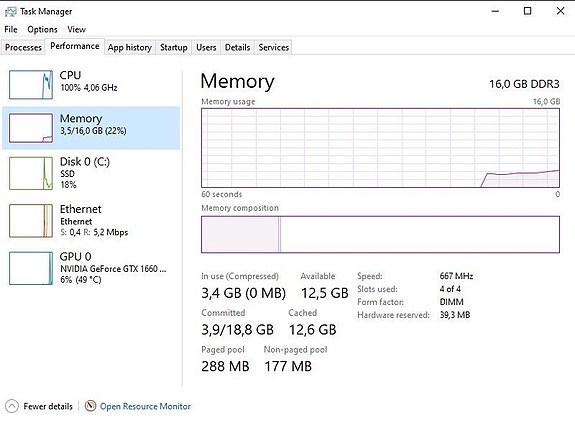Collapse view using Fewer details chevron
Viewport: 575px width, 423px height.
tap(12, 406)
